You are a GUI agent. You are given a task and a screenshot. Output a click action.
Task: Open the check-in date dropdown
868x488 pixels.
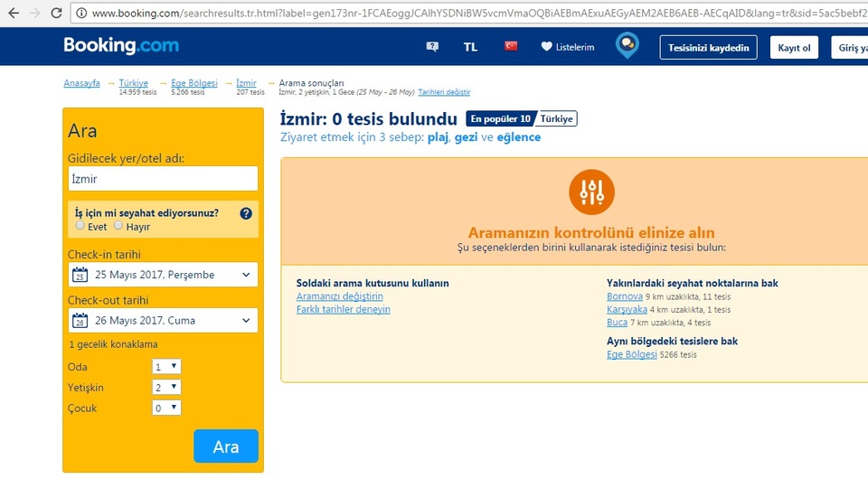coord(163,275)
